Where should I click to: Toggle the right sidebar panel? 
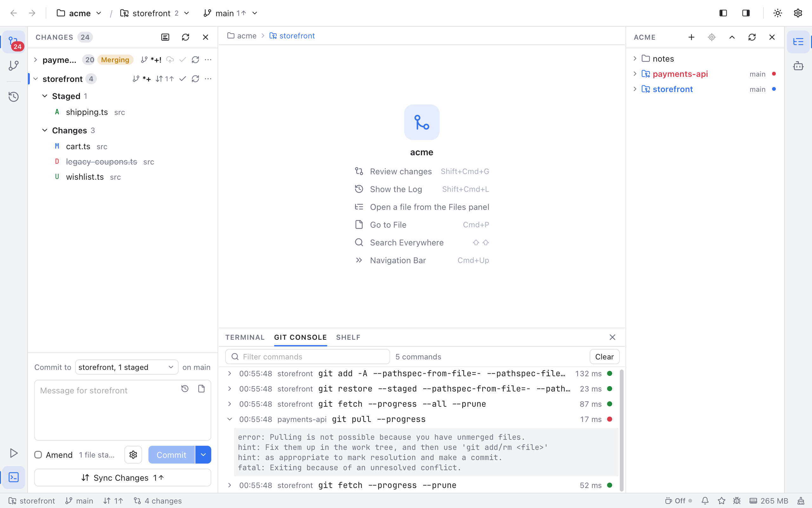click(746, 13)
